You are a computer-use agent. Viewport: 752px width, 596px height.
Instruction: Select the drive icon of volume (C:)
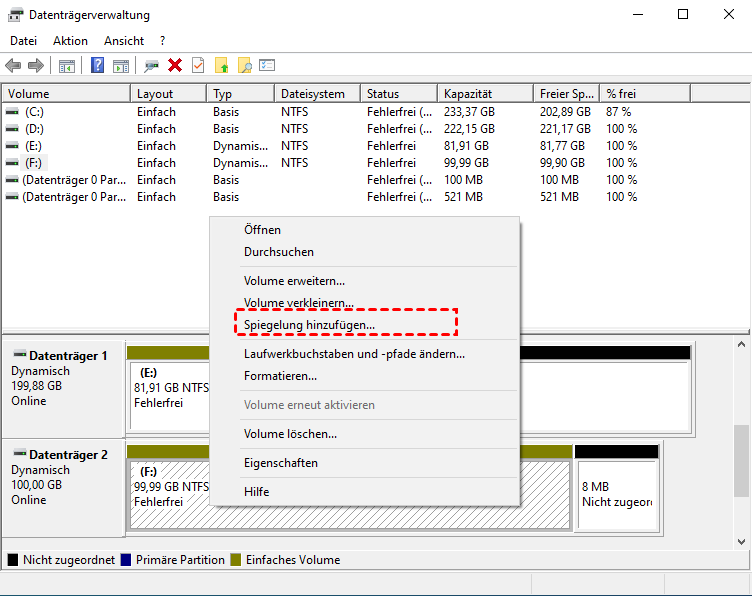pos(12,112)
